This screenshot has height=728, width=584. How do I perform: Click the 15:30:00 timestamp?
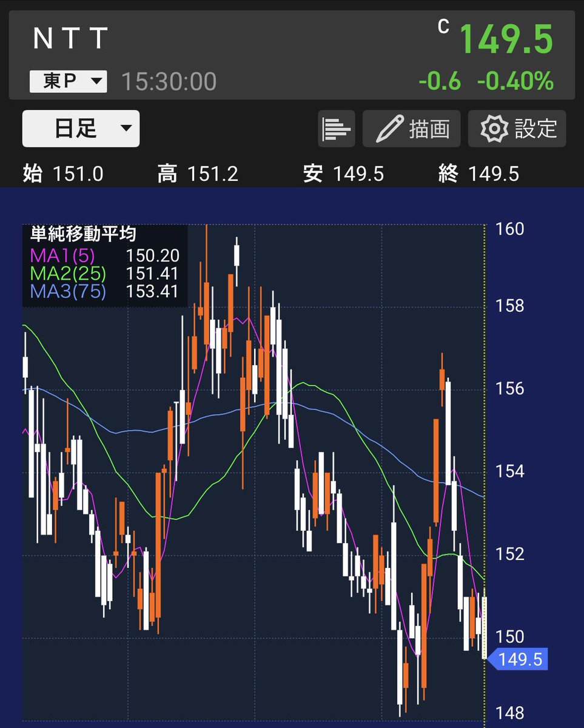(x=169, y=81)
